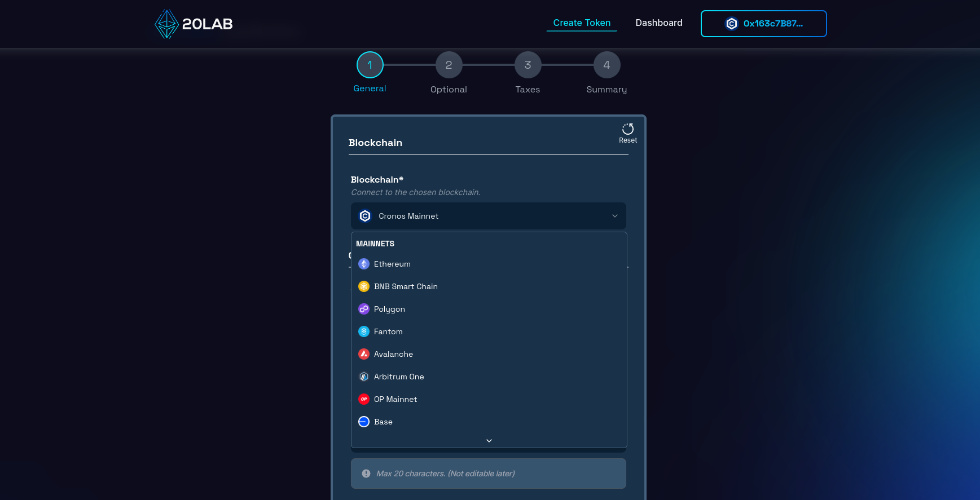The width and height of the screenshot is (980, 500).
Task: Click the MAINNETS group header
Action: click(375, 244)
